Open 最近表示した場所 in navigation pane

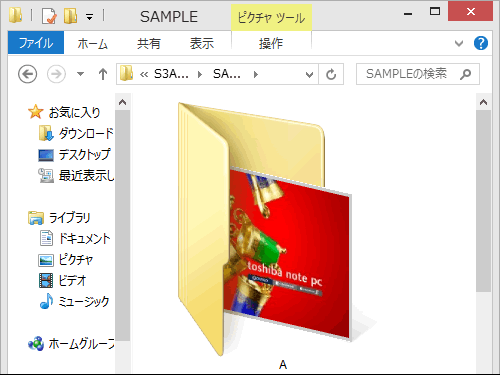[86, 175]
